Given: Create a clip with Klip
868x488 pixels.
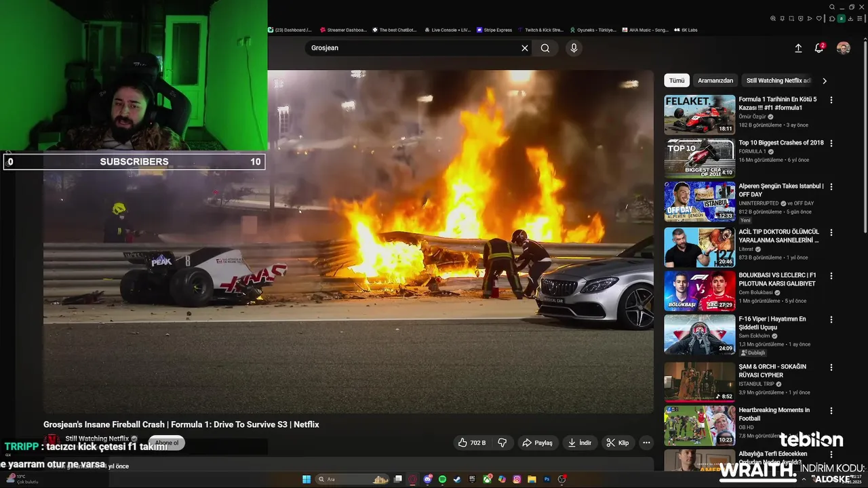Looking at the screenshot, I should [x=618, y=443].
